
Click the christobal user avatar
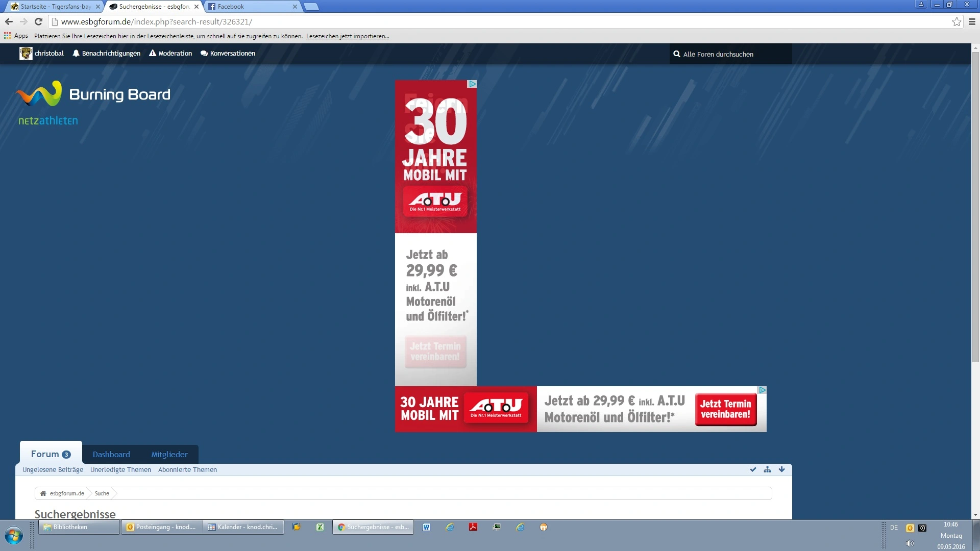pyautogui.click(x=26, y=53)
